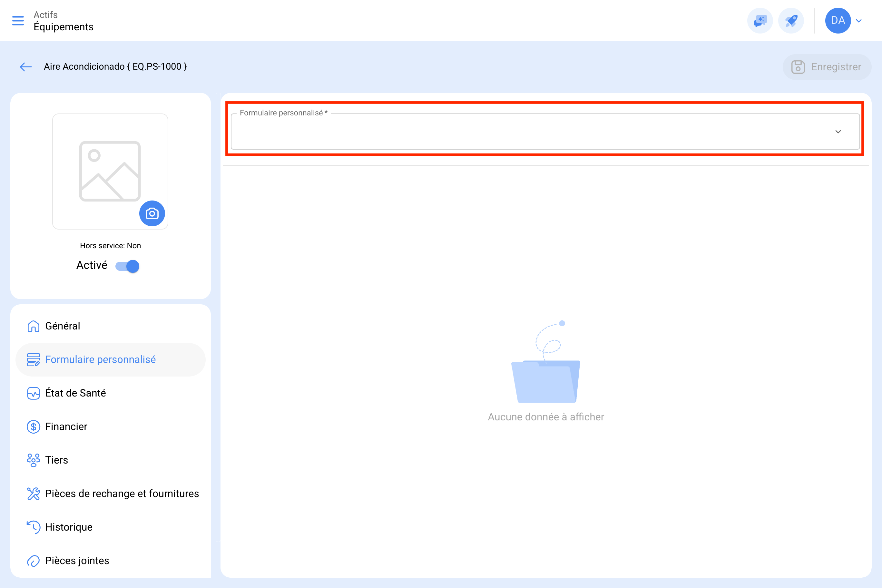
Task: Click the Enregistrer save button
Action: click(827, 67)
